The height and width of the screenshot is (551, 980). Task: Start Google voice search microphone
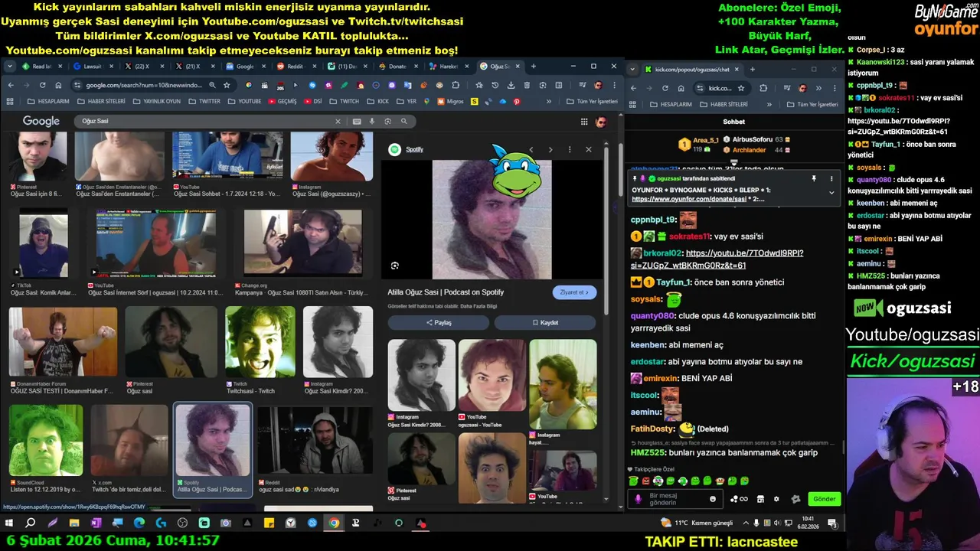click(x=372, y=121)
